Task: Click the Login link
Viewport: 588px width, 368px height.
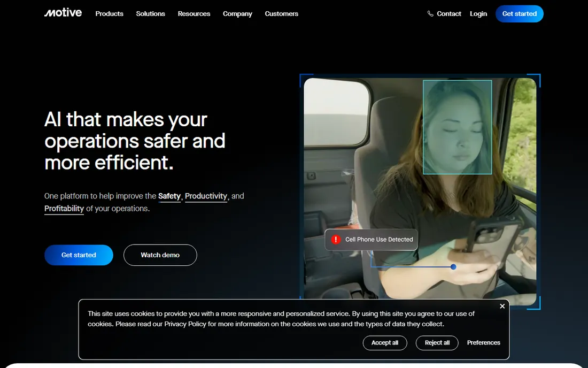Action: click(x=478, y=14)
